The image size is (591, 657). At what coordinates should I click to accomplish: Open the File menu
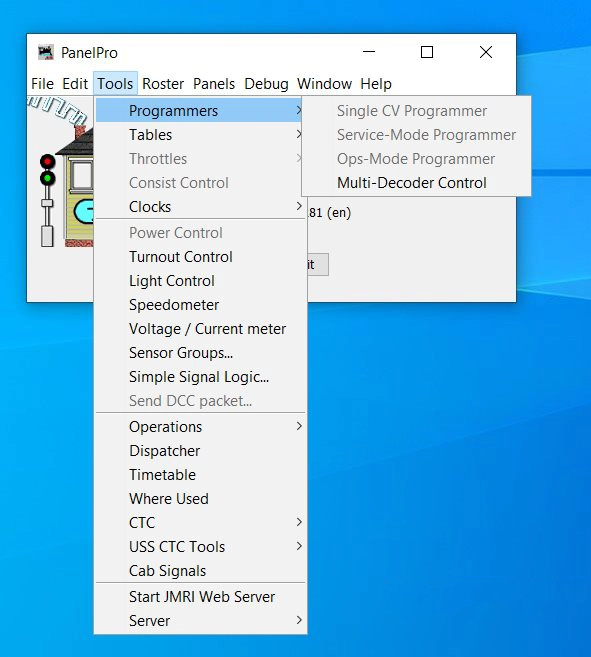(x=42, y=84)
